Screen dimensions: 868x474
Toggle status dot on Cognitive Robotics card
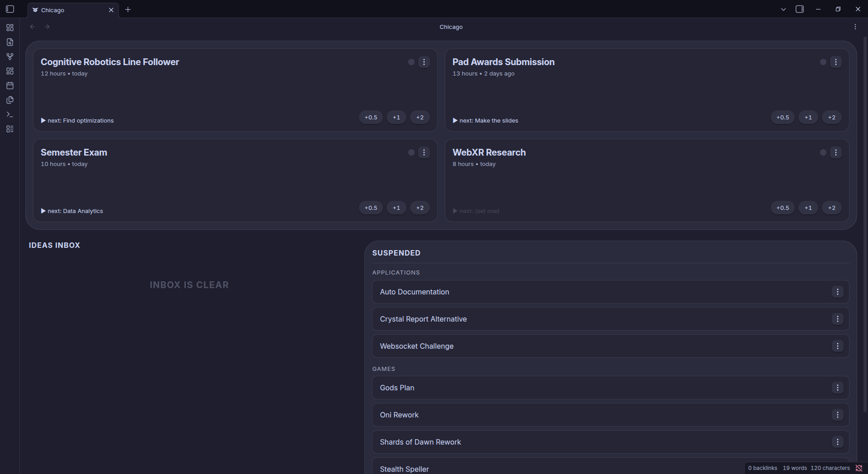[411, 62]
